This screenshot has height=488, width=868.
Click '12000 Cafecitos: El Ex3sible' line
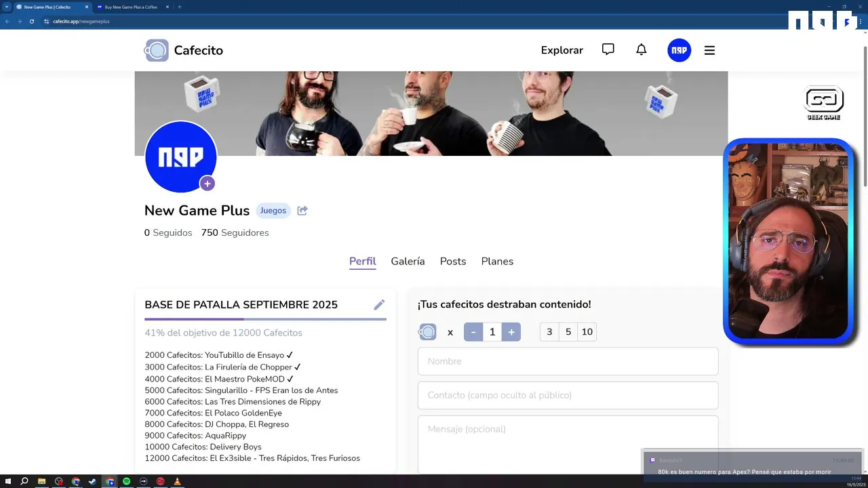[x=252, y=458]
